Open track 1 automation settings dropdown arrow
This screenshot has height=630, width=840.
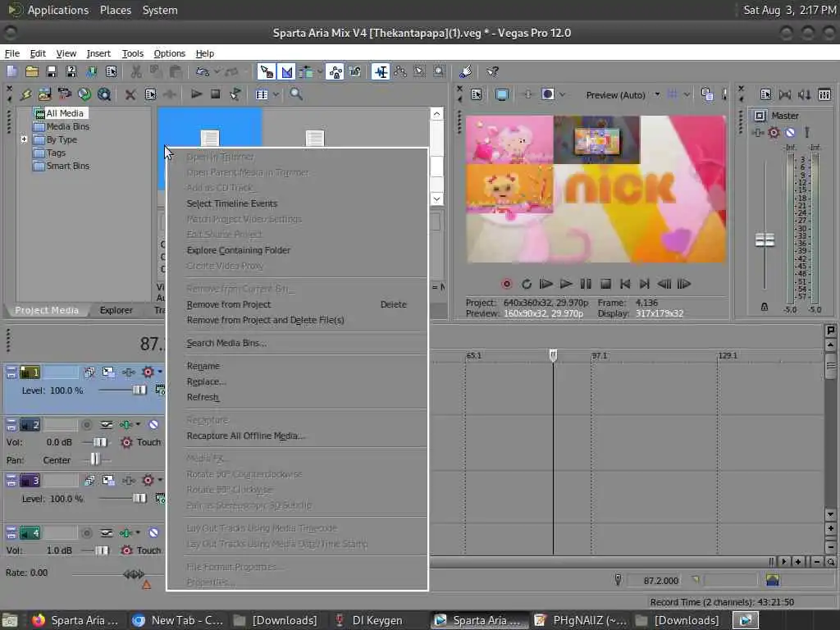(160, 372)
